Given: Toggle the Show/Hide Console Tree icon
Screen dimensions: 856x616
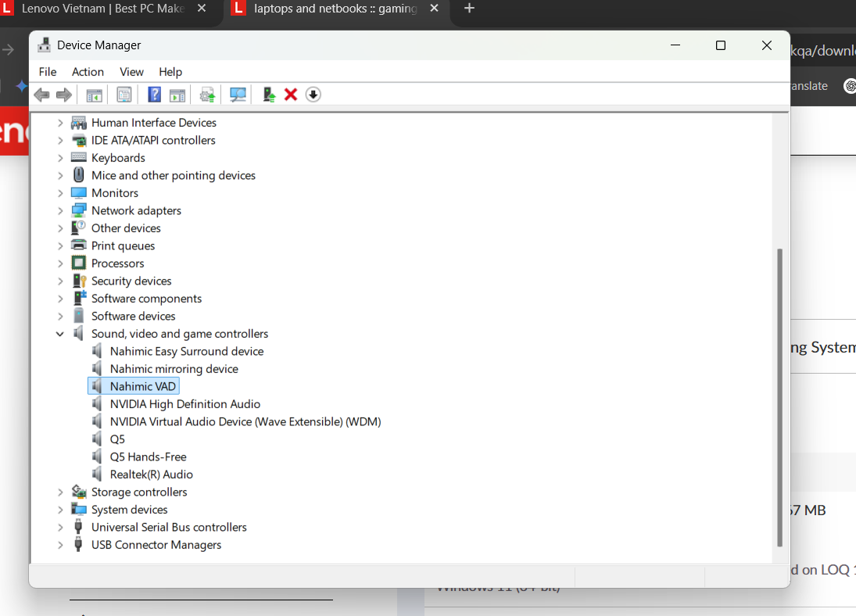Looking at the screenshot, I should coord(94,95).
